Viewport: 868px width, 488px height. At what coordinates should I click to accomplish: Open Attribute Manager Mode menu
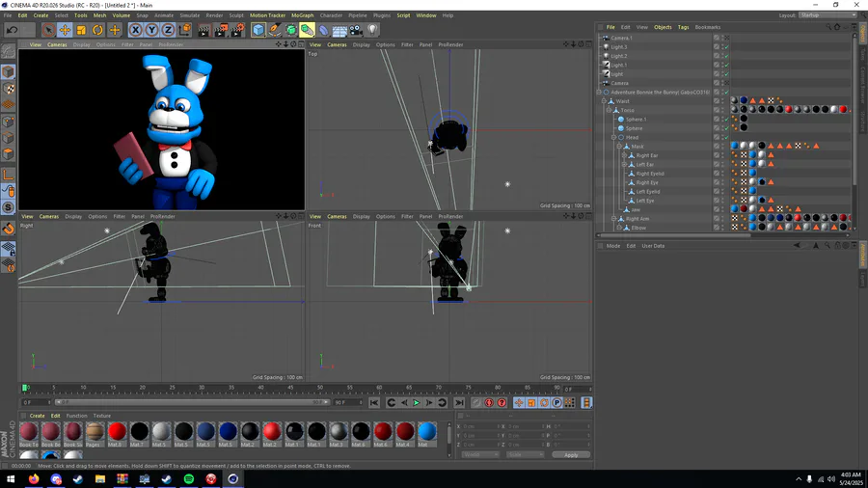[x=613, y=246]
